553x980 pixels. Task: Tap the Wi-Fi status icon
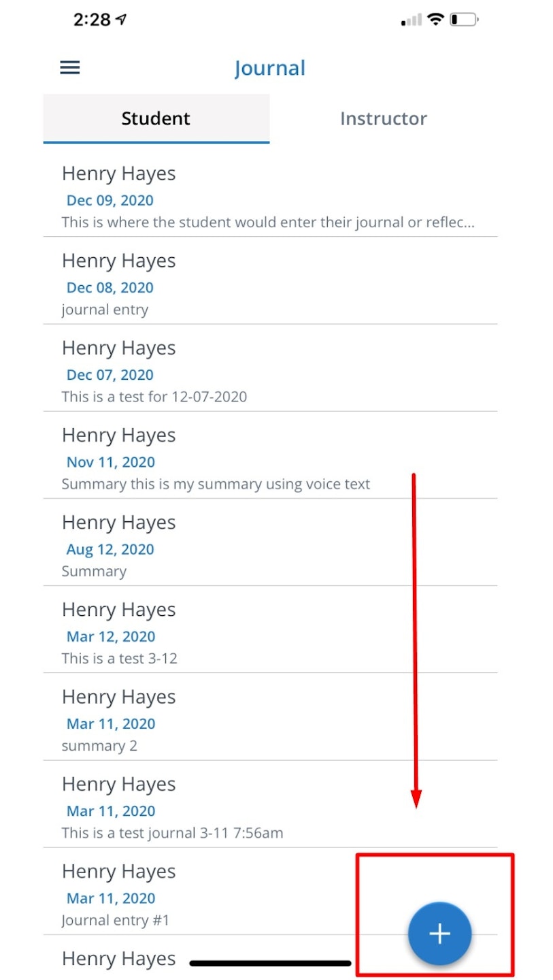pyautogui.click(x=435, y=20)
